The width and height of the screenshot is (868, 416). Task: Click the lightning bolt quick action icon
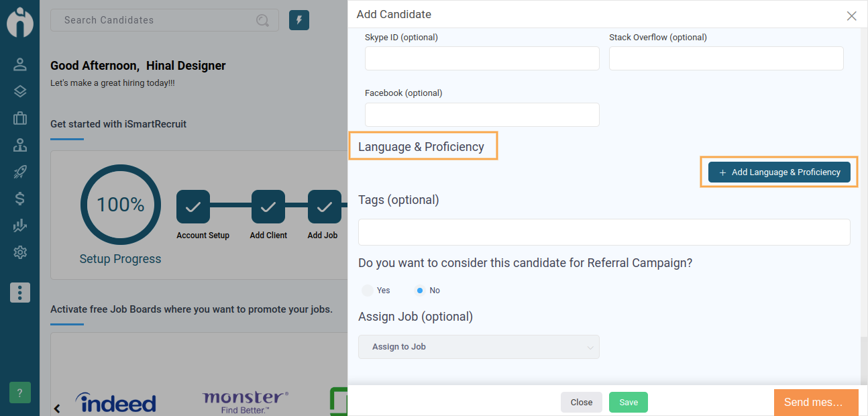point(299,20)
